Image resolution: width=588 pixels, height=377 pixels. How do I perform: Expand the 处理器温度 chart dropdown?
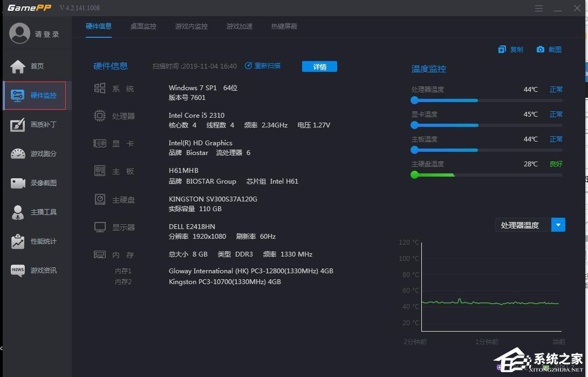[x=558, y=225]
